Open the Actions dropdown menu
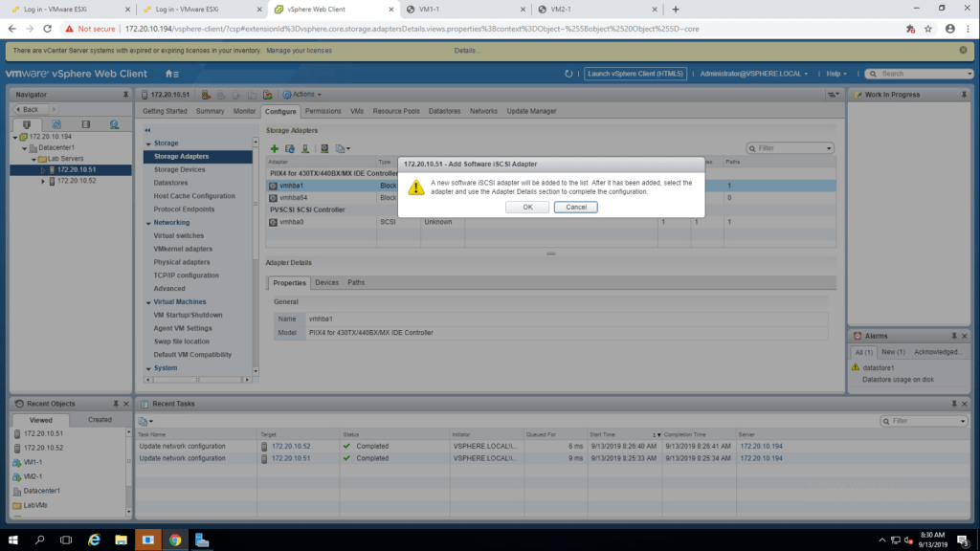This screenshot has height=551, width=980. point(306,95)
